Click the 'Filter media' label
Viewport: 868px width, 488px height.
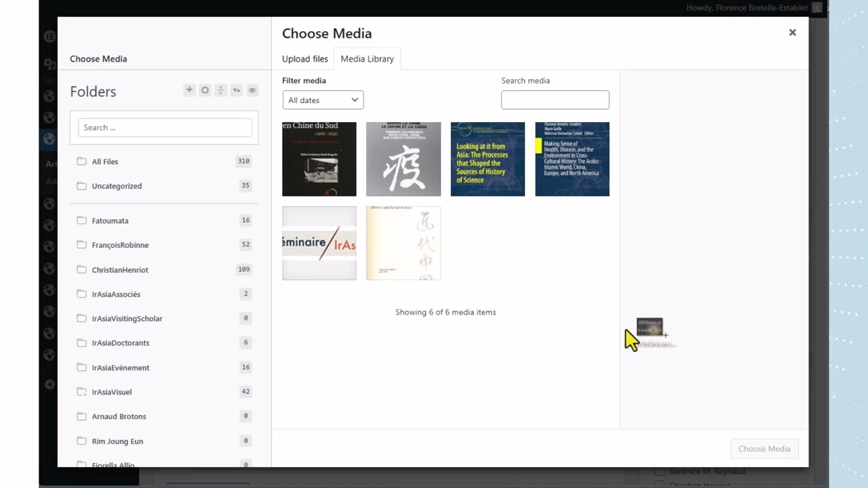[304, 81]
